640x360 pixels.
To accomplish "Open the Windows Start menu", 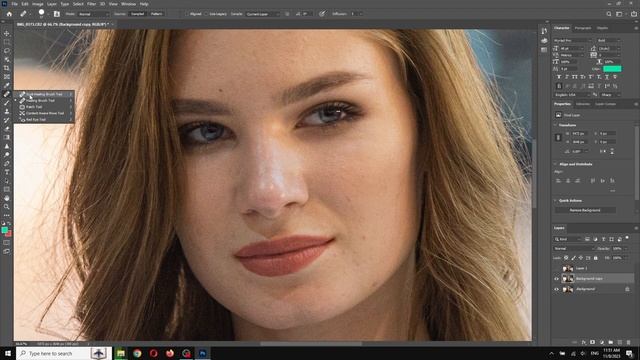I will click(x=8, y=353).
